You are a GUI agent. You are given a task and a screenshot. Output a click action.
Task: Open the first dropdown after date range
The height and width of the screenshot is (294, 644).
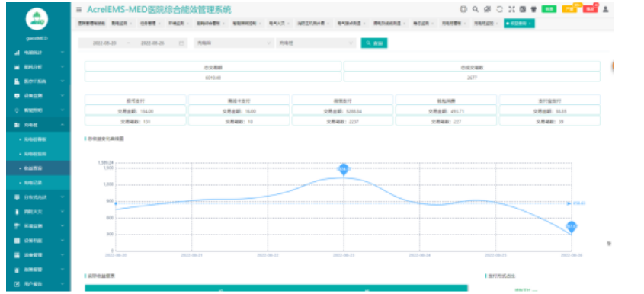click(x=234, y=43)
